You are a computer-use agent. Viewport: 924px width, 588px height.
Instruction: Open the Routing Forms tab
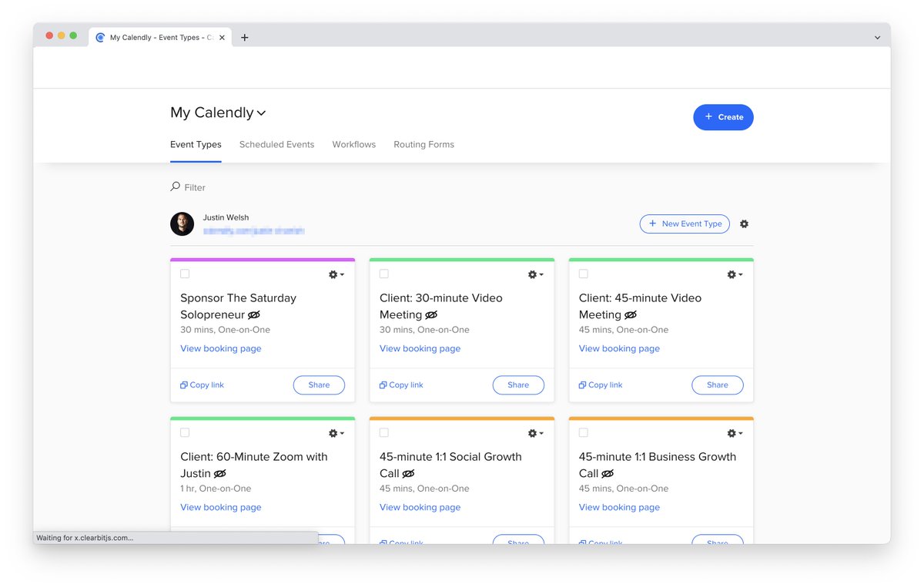(423, 144)
